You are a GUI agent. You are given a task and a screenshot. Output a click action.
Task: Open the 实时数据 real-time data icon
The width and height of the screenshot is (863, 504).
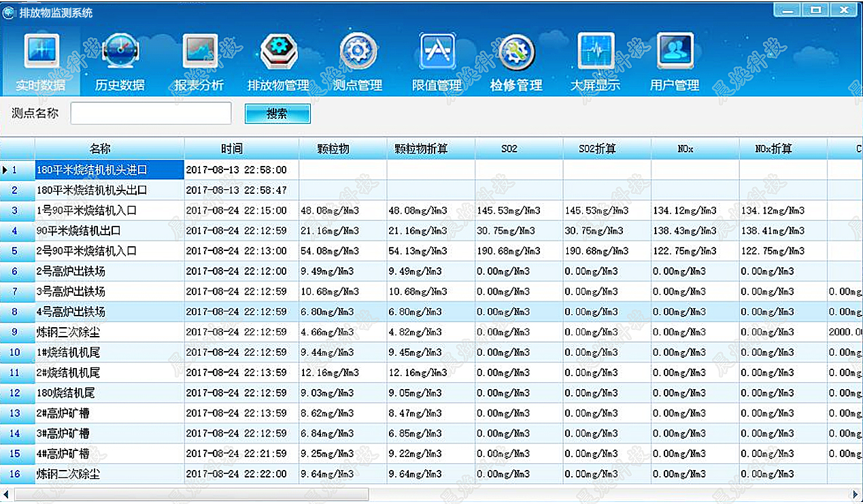click(x=41, y=53)
